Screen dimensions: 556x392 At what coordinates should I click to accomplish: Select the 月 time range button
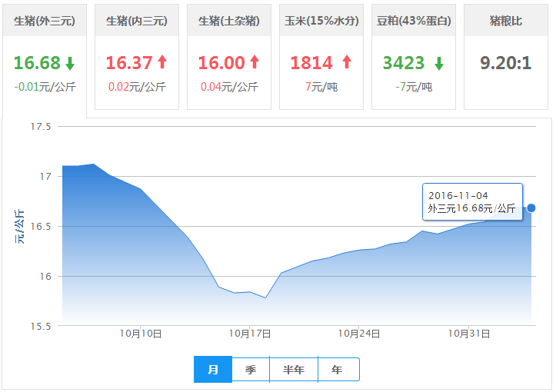pos(213,370)
